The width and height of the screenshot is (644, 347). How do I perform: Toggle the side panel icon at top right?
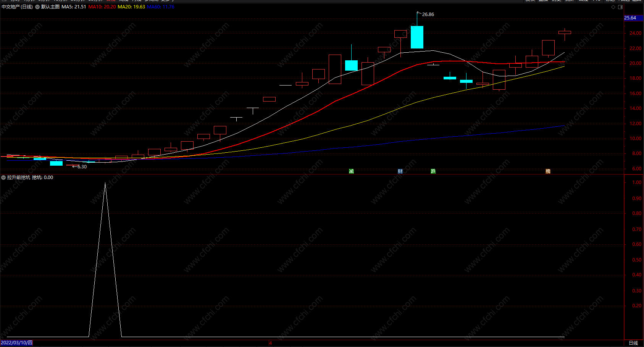[x=620, y=7]
